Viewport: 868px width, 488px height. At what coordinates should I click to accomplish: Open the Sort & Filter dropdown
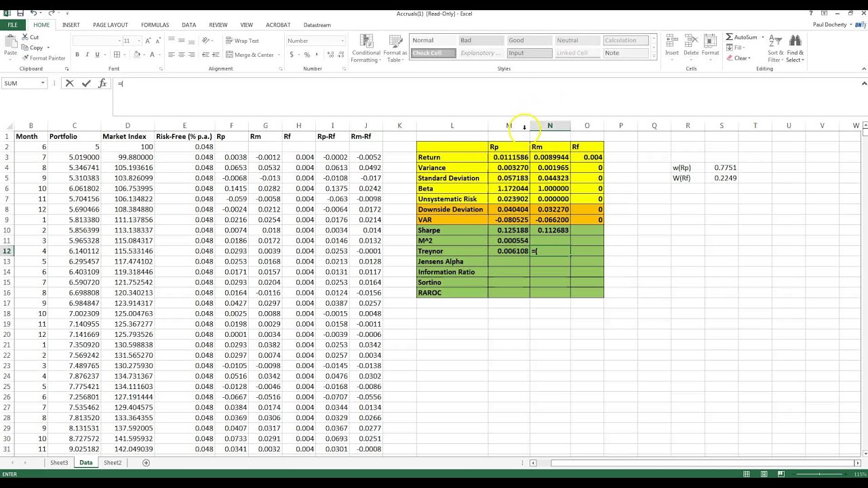pyautogui.click(x=775, y=48)
